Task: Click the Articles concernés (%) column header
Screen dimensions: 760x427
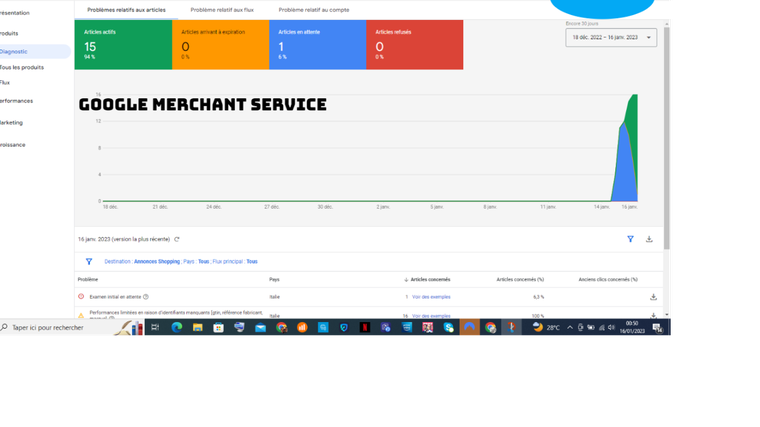Action: pos(520,280)
